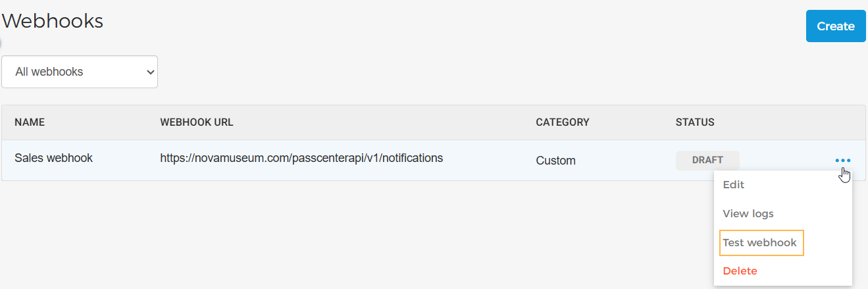
Task: Open the three-dot actions menu icon
Action: coord(842,161)
